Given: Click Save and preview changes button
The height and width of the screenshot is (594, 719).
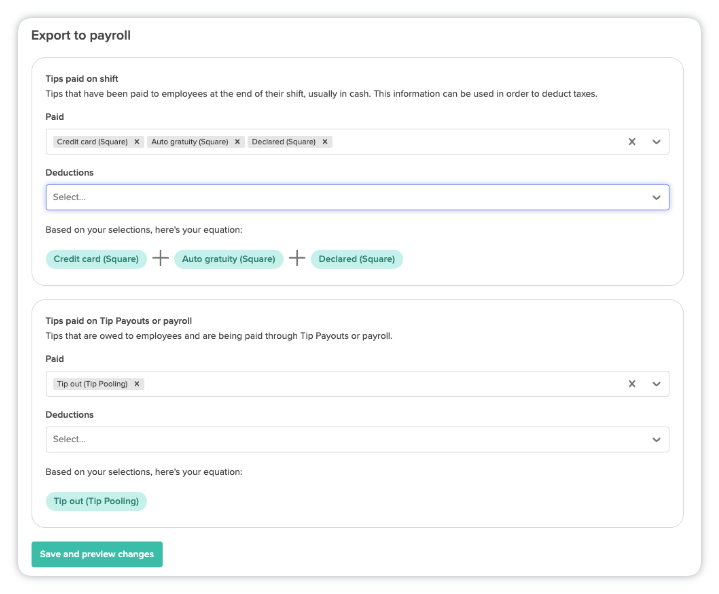Looking at the screenshot, I should (x=97, y=554).
